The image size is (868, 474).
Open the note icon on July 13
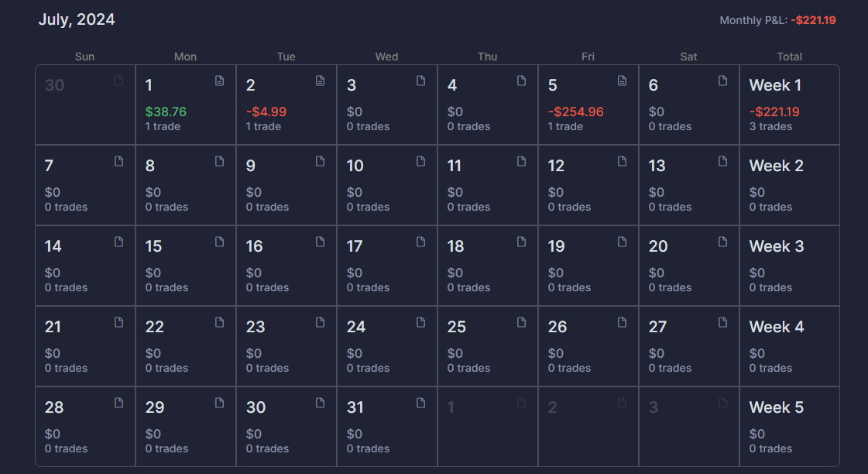tap(723, 161)
